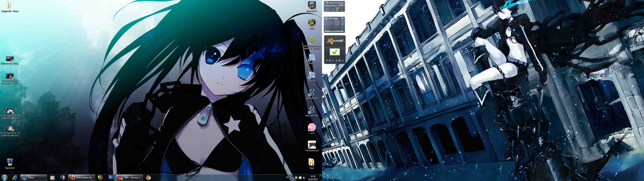Open The Darkness II shortcut

312,146
